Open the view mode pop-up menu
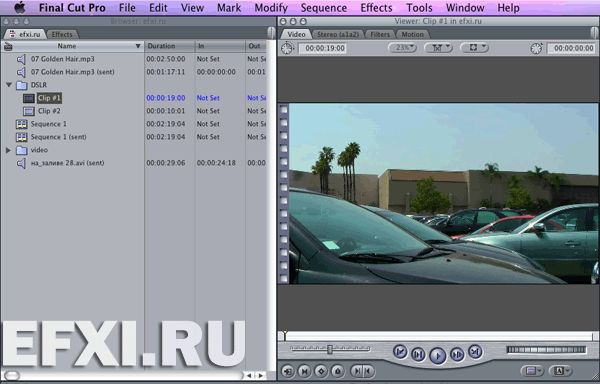Screen dimensions: 600x384 474,48
